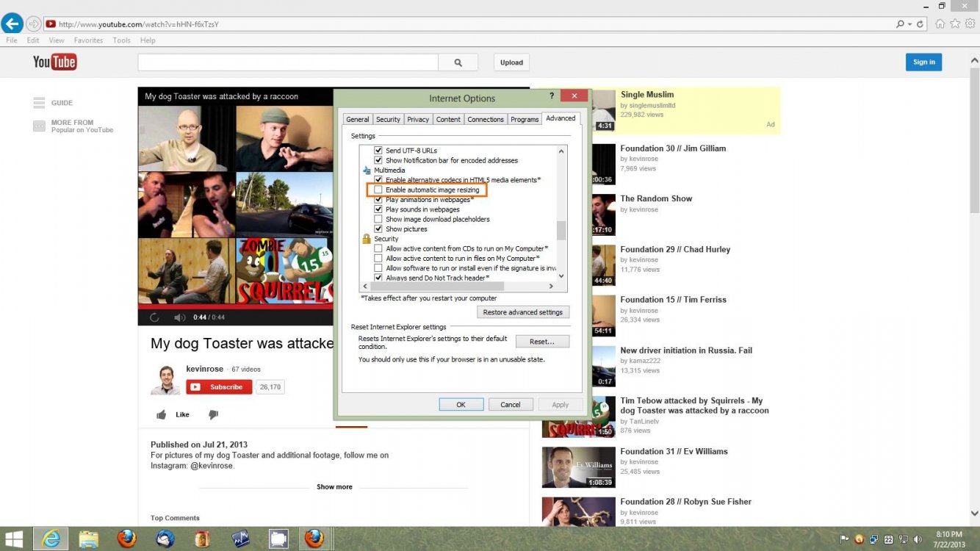This screenshot has height=551, width=980.
Task: Click the Action Center flag tray icon
Action: click(x=845, y=539)
